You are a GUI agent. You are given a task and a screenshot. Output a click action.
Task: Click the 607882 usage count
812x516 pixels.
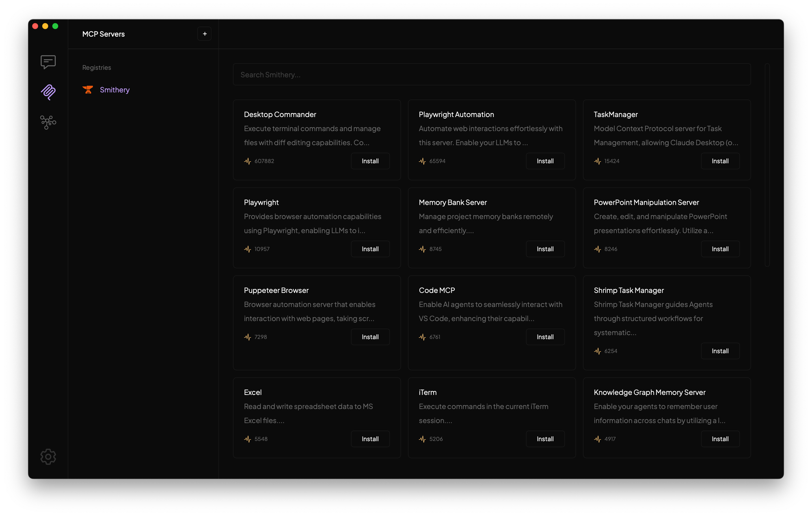click(264, 161)
